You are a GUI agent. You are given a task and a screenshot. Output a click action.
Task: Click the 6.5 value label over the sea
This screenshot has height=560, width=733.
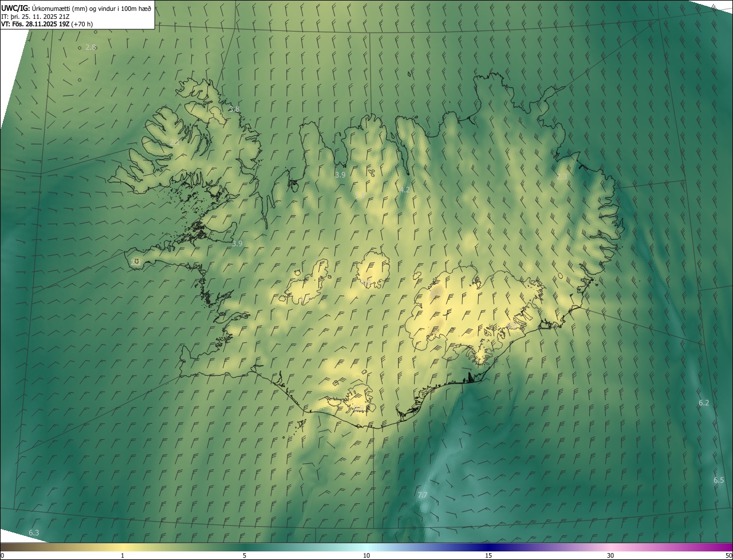coord(719,480)
